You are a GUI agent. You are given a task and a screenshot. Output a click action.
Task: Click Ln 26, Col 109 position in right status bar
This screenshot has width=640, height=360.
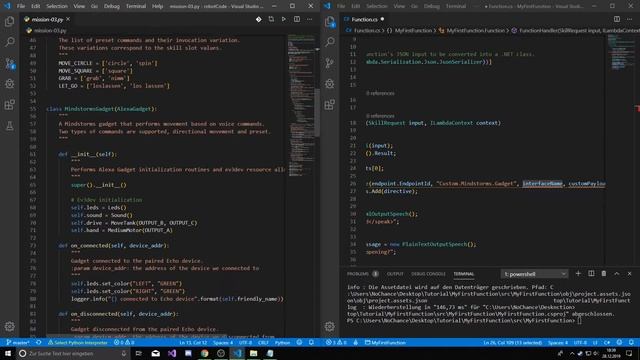click(513, 342)
